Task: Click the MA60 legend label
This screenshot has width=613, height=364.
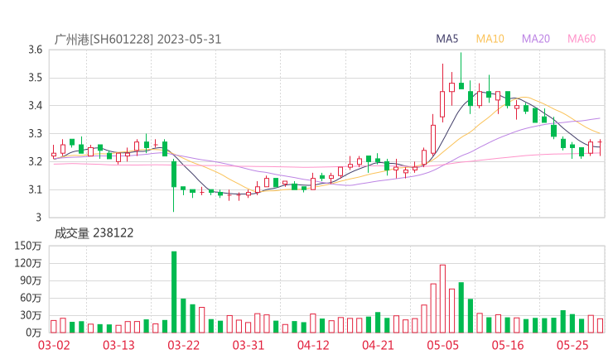Action: [582, 39]
